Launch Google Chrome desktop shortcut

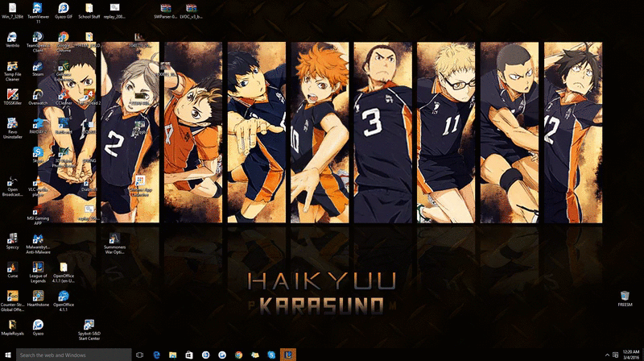tap(64, 42)
